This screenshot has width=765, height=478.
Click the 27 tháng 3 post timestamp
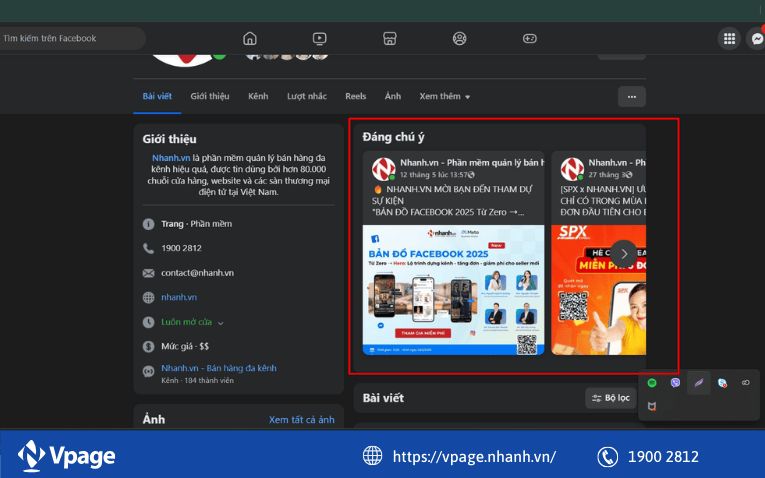(x=606, y=175)
